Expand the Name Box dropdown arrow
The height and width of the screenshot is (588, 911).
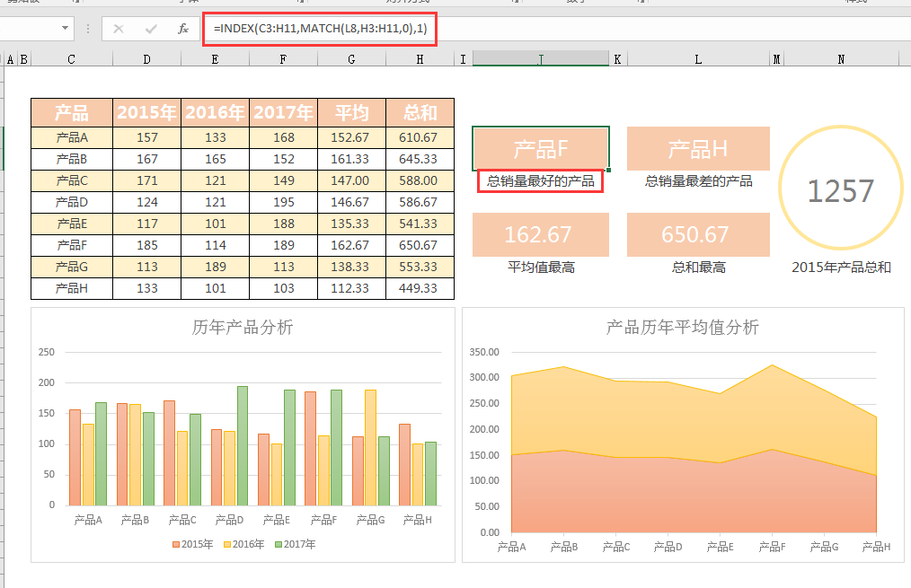click(65, 28)
